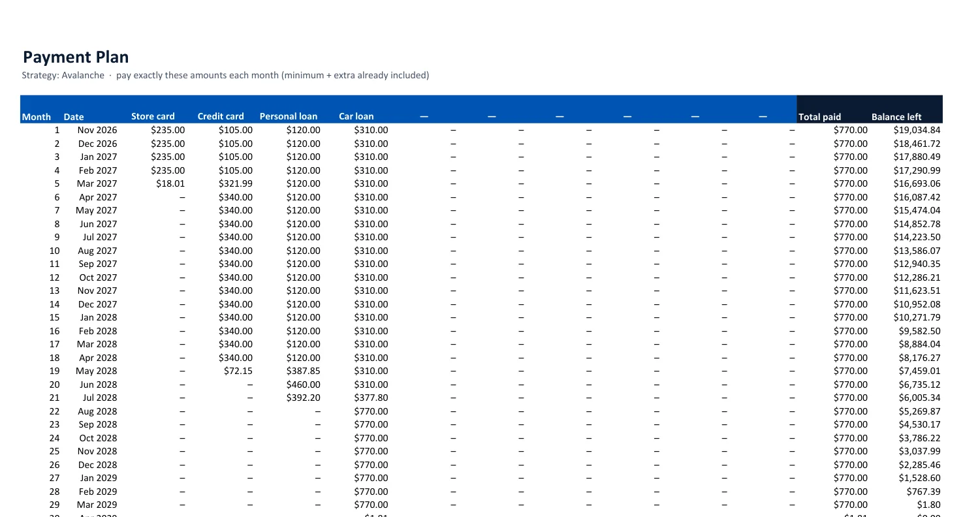Click the "Payment Plan" title
This screenshot has width=980, height=517.
tap(76, 57)
